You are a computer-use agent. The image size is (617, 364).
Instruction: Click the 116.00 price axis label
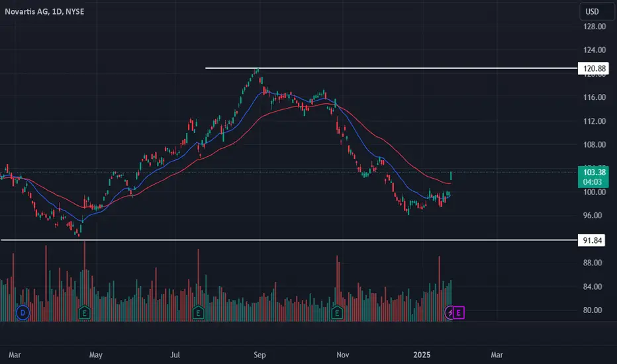pos(594,97)
